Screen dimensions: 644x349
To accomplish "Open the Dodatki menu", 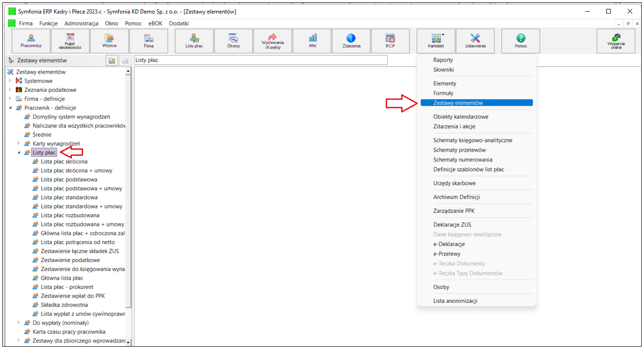I will point(179,23).
